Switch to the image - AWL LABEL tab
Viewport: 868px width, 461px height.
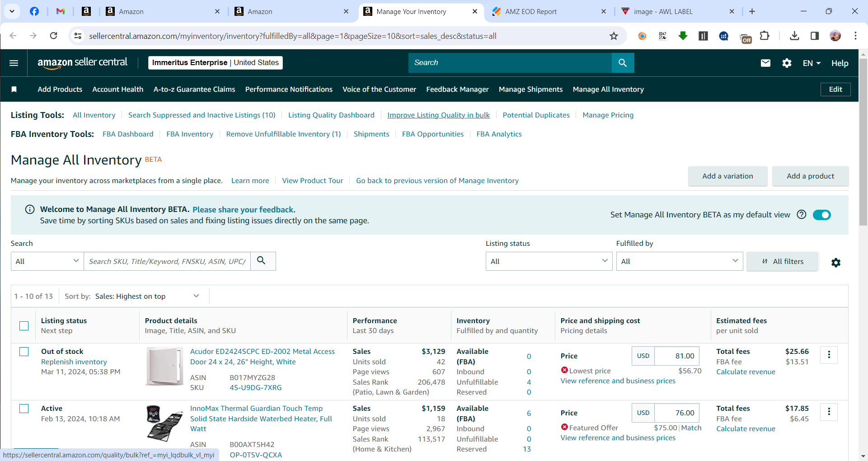(678, 11)
